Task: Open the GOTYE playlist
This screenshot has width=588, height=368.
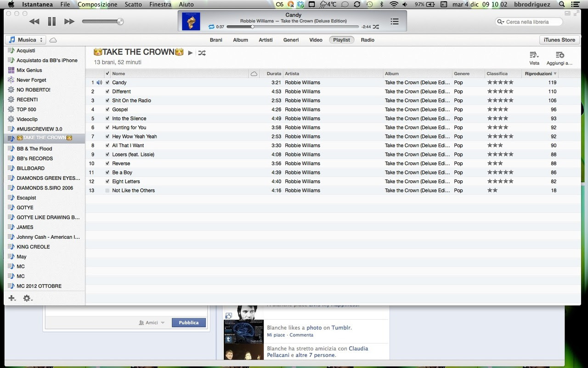Action: click(25, 207)
